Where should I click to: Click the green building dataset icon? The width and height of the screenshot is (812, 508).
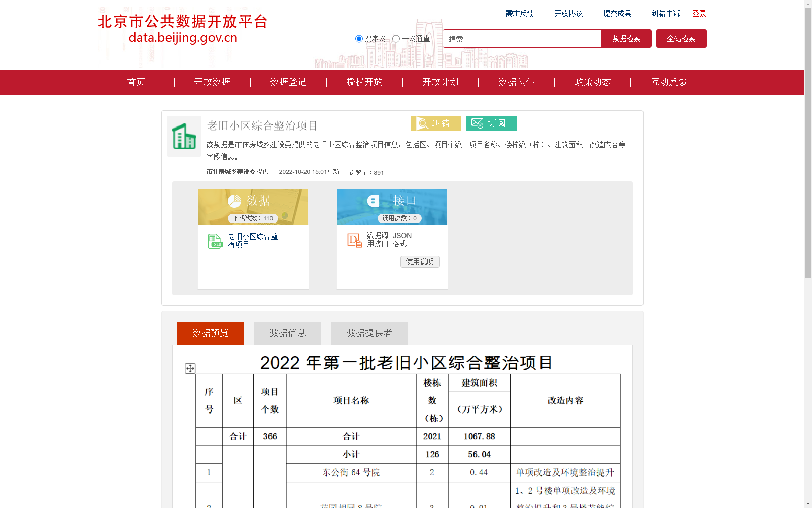point(184,136)
